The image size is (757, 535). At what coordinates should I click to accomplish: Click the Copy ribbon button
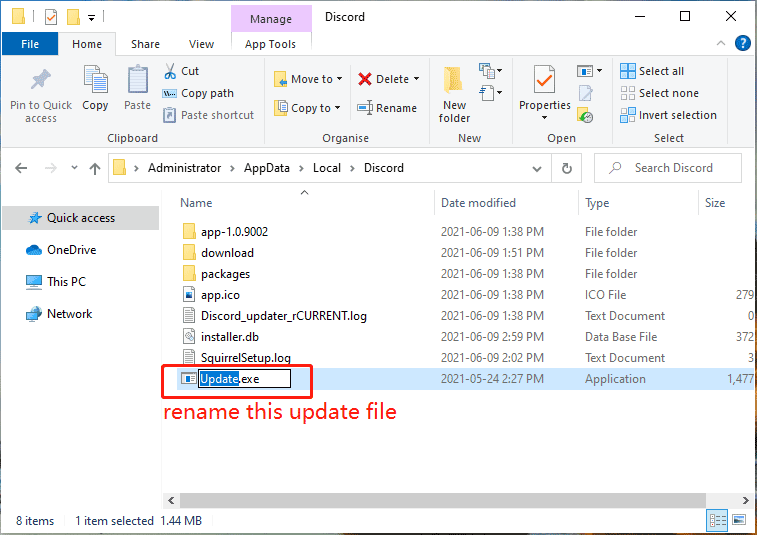(95, 88)
